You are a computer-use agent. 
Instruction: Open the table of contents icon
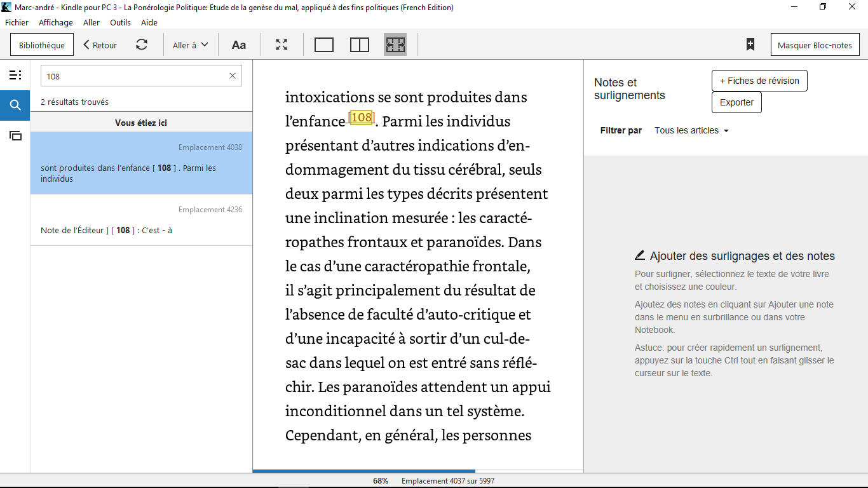pyautogui.click(x=15, y=76)
